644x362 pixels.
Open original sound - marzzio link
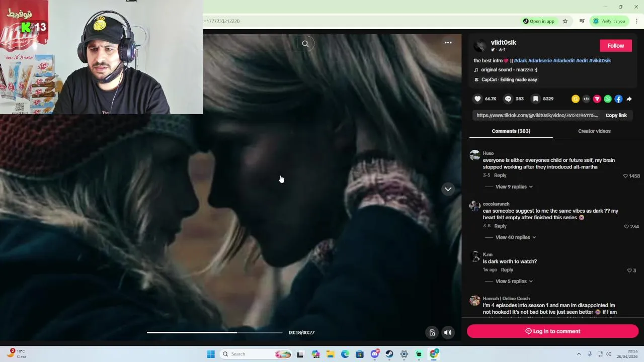pyautogui.click(x=509, y=70)
